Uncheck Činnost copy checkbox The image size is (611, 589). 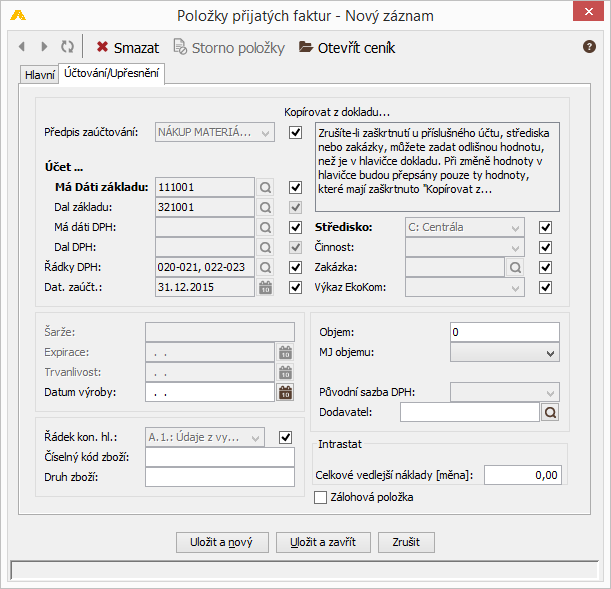coord(545,247)
